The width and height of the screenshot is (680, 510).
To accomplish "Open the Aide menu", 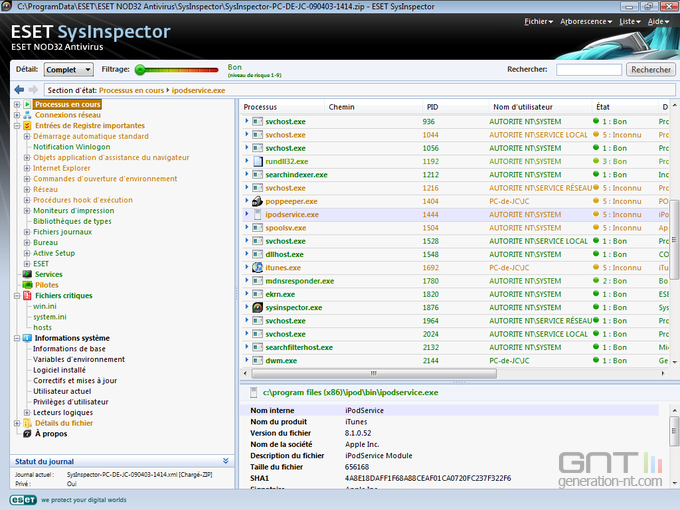I will tap(658, 21).
